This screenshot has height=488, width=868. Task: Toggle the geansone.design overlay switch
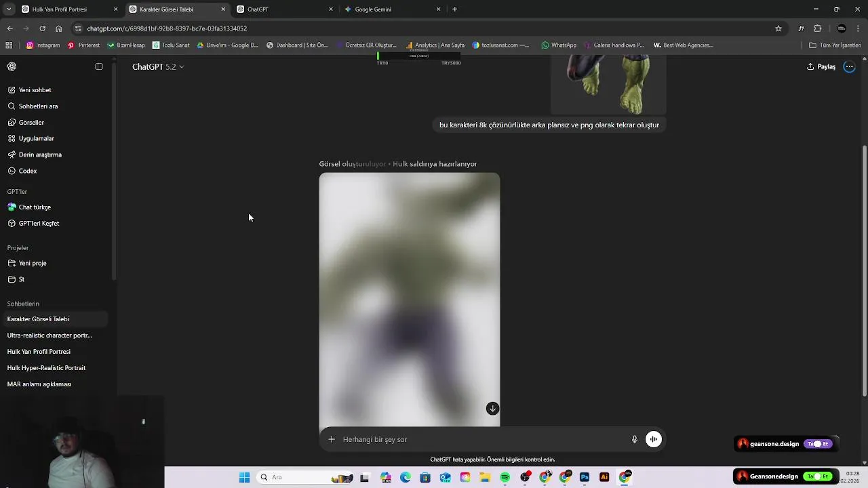(x=818, y=444)
